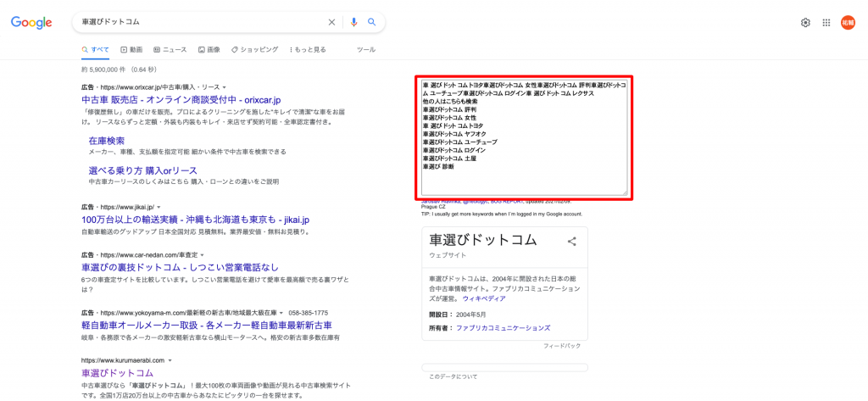Open the ファブリカコミュニケーションズ owner link
This screenshot has height=401, width=868.
(504, 328)
